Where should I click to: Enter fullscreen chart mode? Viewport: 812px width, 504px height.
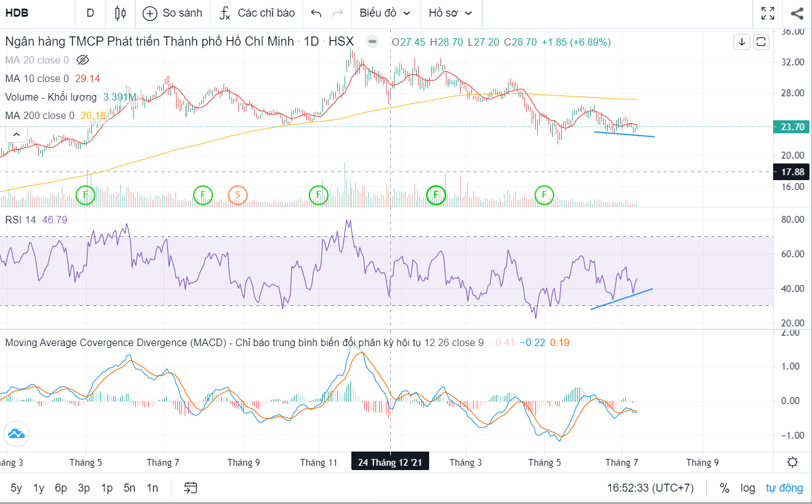click(x=768, y=13)
